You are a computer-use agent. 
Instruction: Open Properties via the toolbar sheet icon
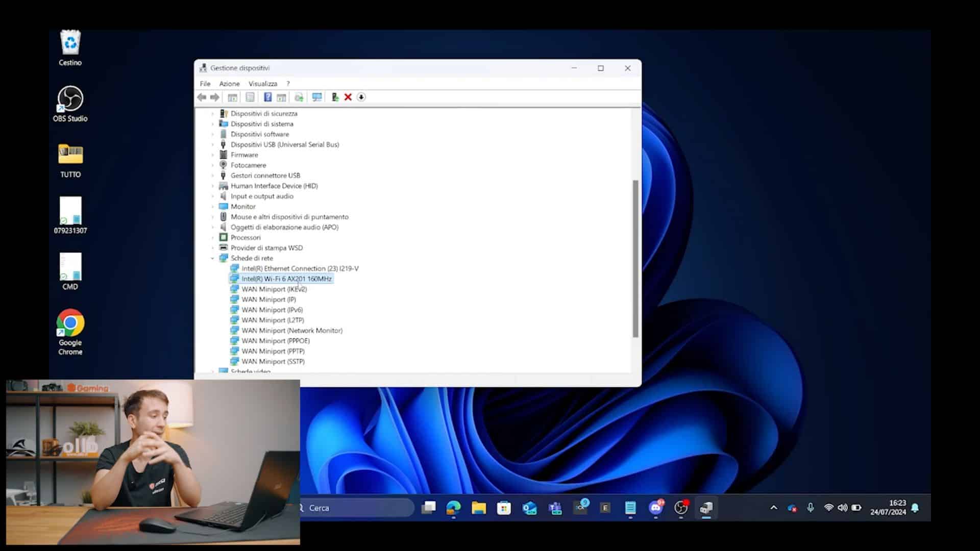pyautogui.click(x=250, y=97)
